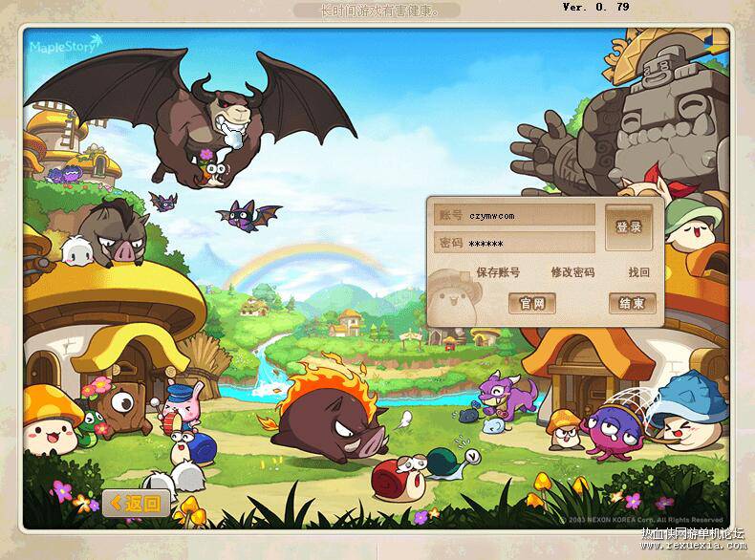Screen dimensions: 755x560
Task: Click the 找回 account recovery link
Action: point(639,272)
